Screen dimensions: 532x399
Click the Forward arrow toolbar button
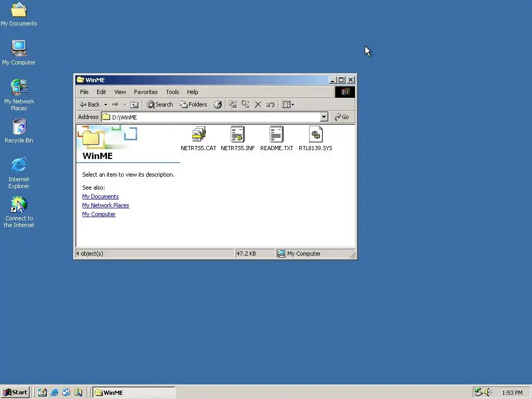click(x=115, y=104)
